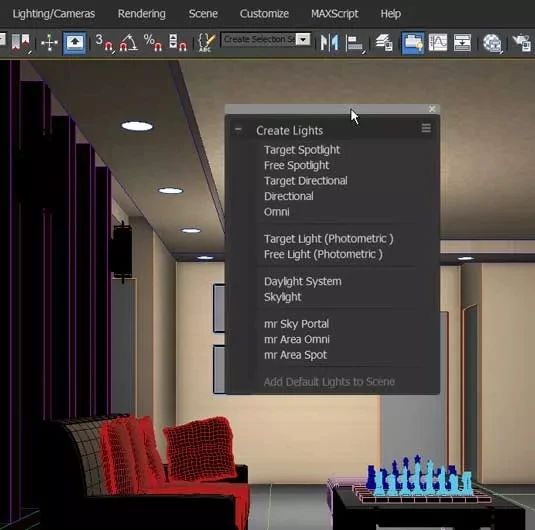
Task: Choose Target Light (Photometric)
Action: tap(328, 239)
